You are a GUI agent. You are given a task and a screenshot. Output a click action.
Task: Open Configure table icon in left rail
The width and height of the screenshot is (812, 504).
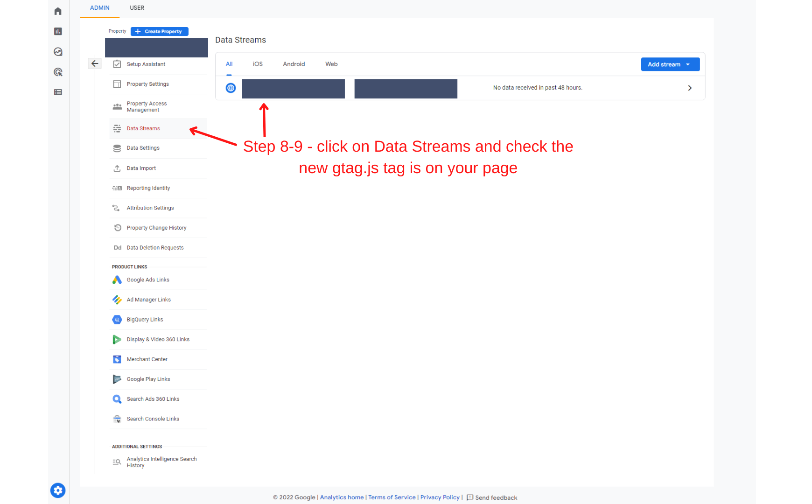[x=58, y=92]
